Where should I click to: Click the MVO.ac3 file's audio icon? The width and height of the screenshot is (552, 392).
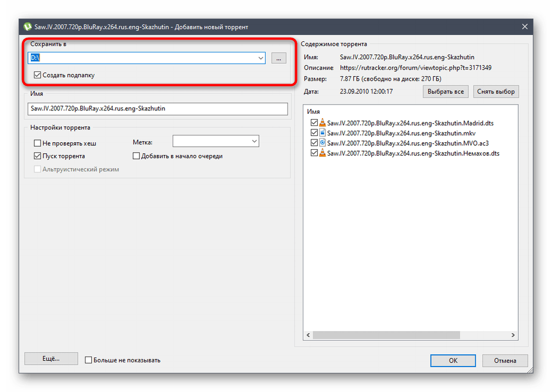(323, 143)
